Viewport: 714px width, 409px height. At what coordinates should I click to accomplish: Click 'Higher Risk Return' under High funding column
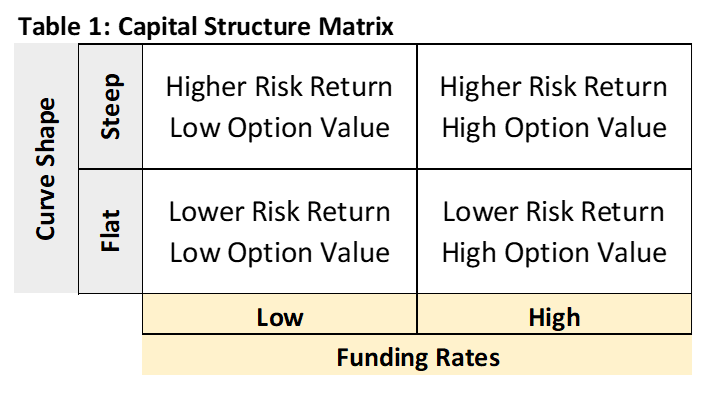(553, 87)
